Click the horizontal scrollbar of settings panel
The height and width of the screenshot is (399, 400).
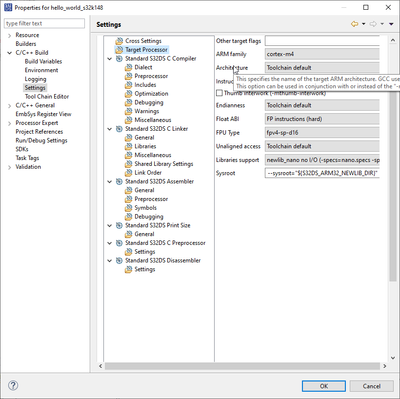242,366
